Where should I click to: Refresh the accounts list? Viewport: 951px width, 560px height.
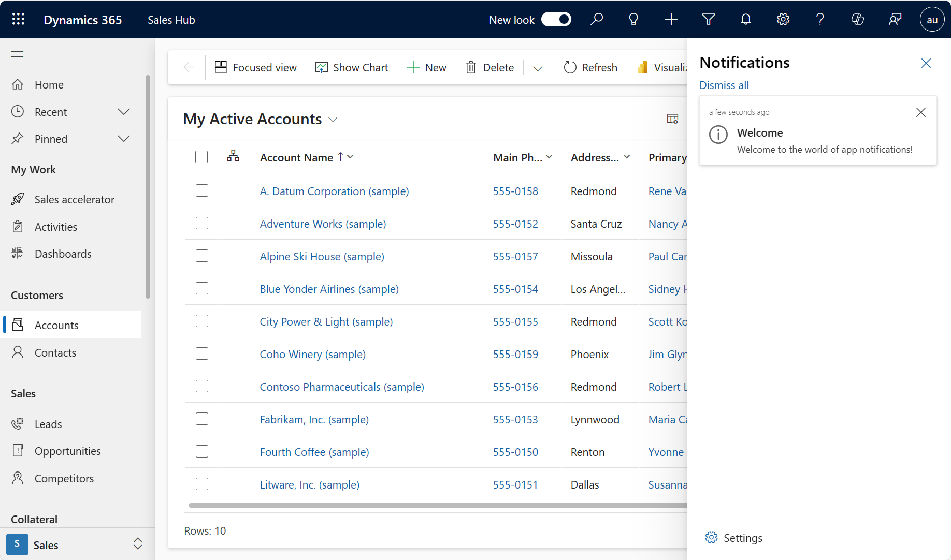click(590, 67)
